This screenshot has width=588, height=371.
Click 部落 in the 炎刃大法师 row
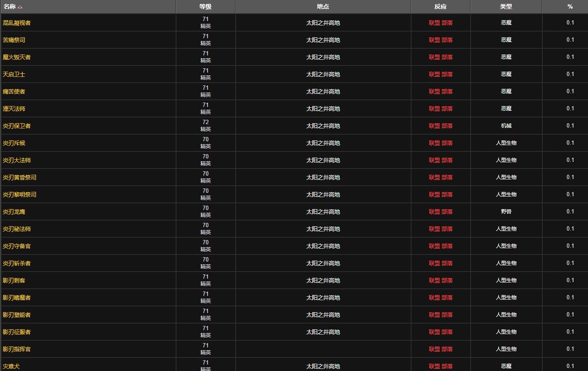(x=447, y=160)
